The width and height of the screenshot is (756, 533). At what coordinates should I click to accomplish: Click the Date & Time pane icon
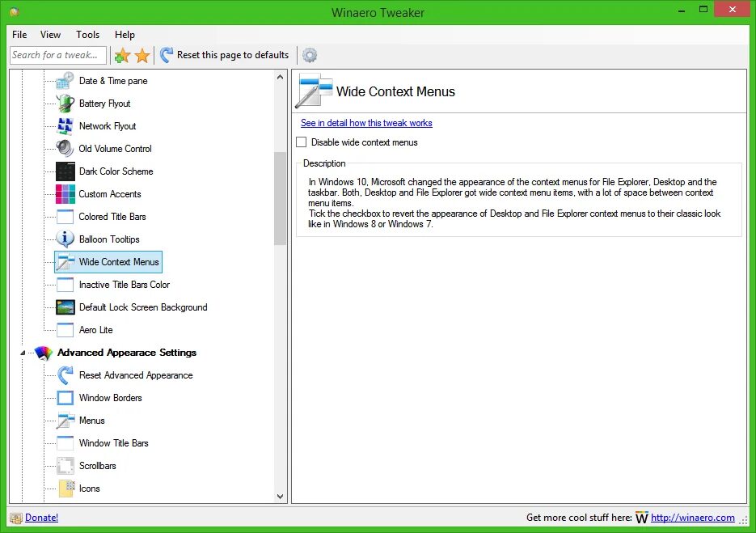(x=65, y=81)
